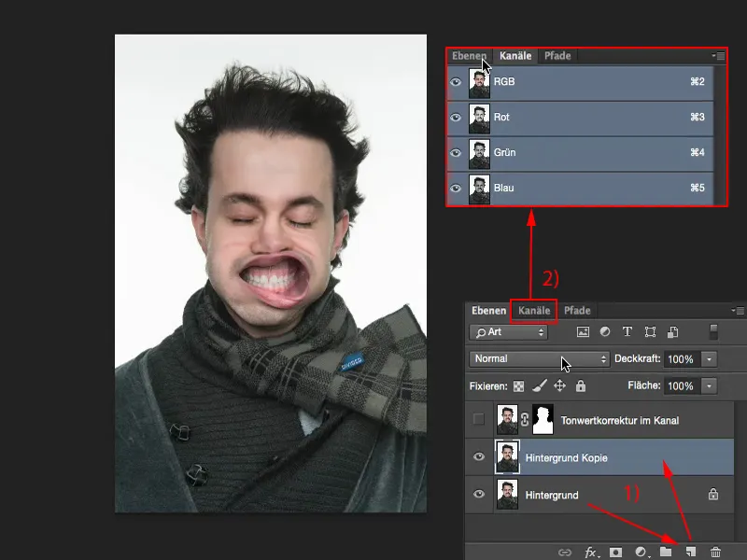Click Tonwertkorrektur layer image thumbnail

(507, 419)
